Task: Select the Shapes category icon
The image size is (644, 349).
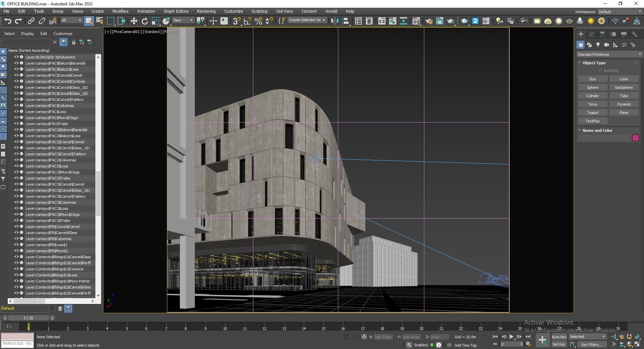Action: click(x=589, y=45)
